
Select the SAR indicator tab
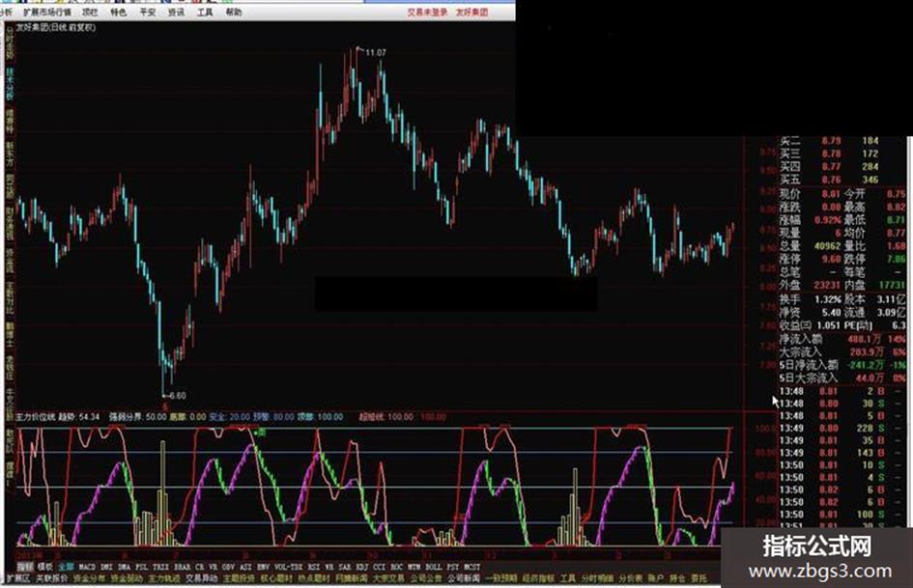coord(345,567)
